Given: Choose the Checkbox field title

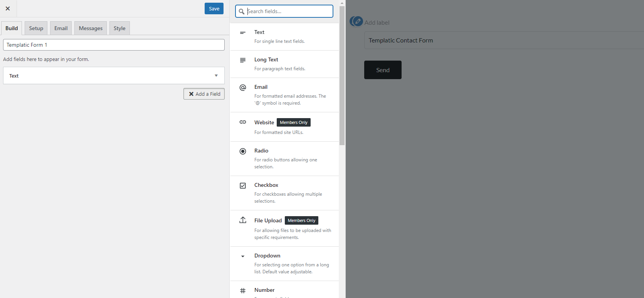Looking at the screenshot, I should tap(266, 185).
